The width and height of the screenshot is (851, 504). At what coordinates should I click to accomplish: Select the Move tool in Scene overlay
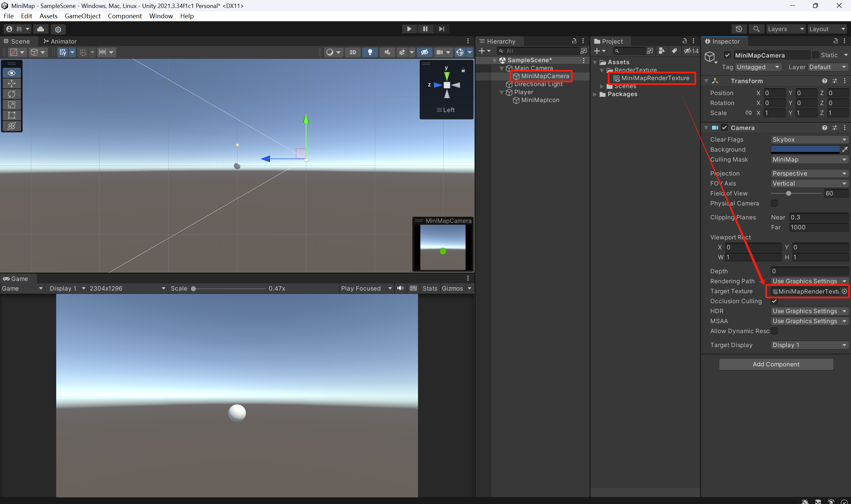12,83
